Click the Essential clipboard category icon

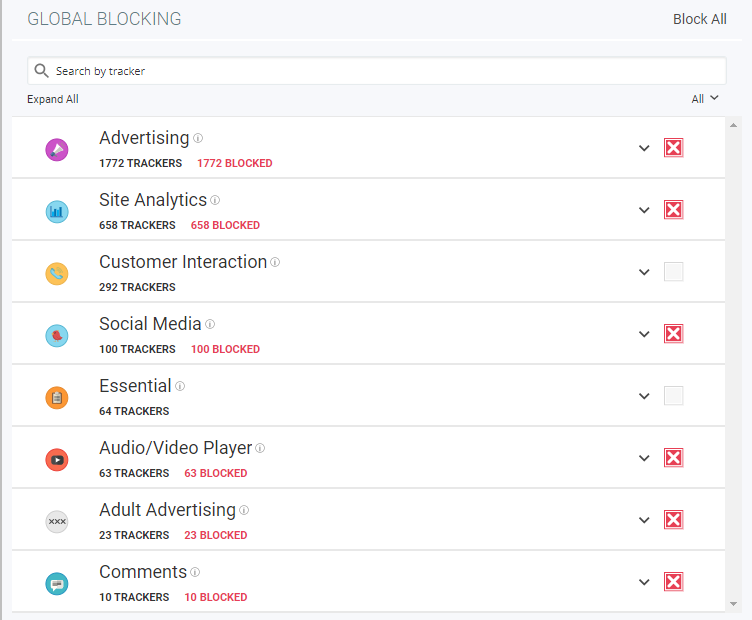pos(57,398)
